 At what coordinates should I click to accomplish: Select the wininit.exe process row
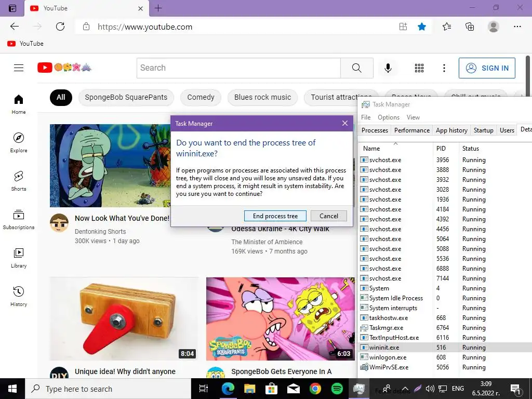445,348
